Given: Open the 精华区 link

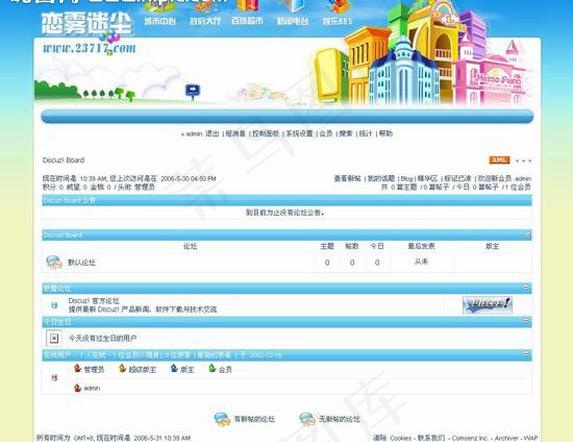Looking at the screenshot, I should click(x=428, y=179).
